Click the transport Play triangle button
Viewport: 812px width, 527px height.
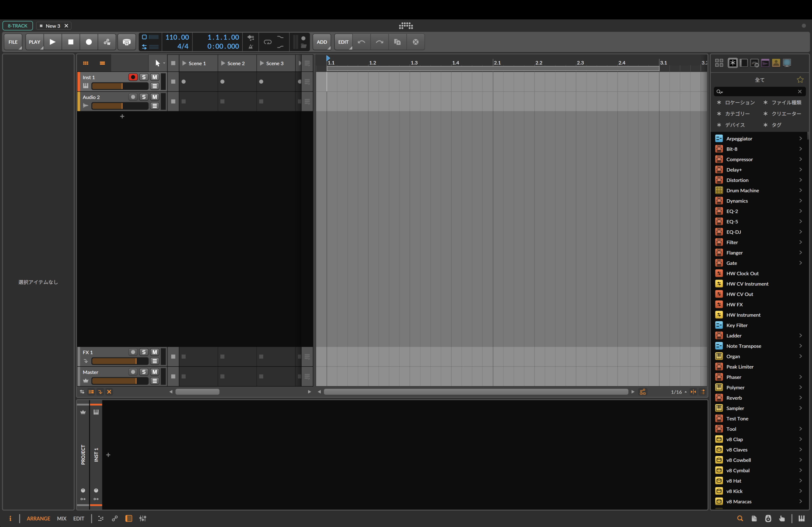[x=53, y=42]
